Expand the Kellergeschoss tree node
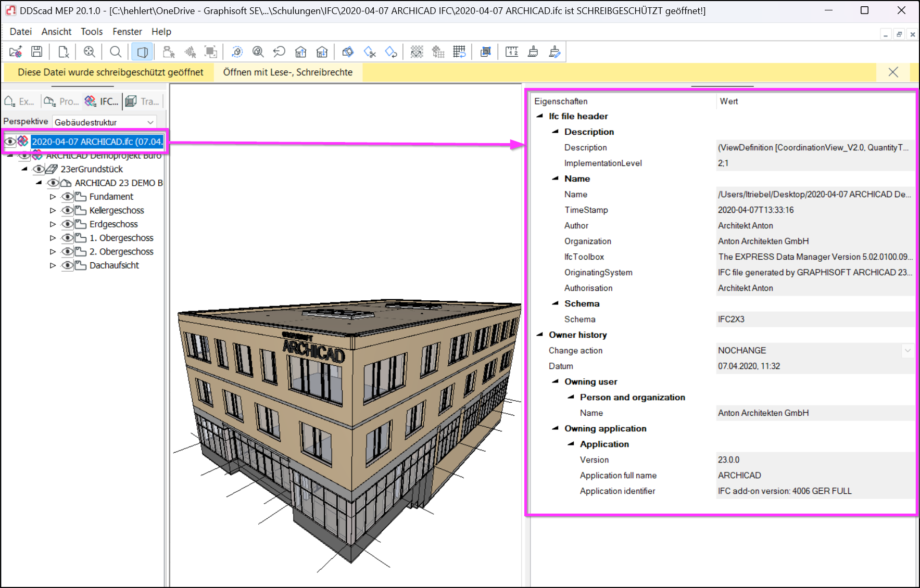The width and height of the screenshot is (920, 588). (x=53, y=210)
